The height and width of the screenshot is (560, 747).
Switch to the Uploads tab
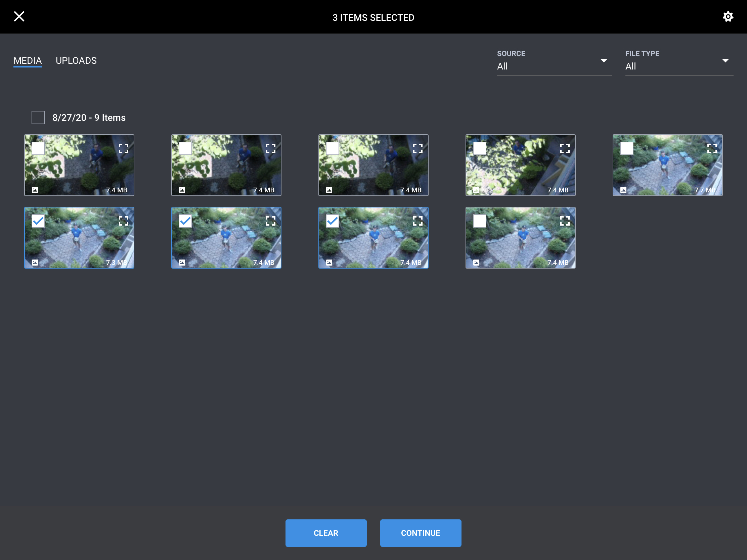pos(76,61)
